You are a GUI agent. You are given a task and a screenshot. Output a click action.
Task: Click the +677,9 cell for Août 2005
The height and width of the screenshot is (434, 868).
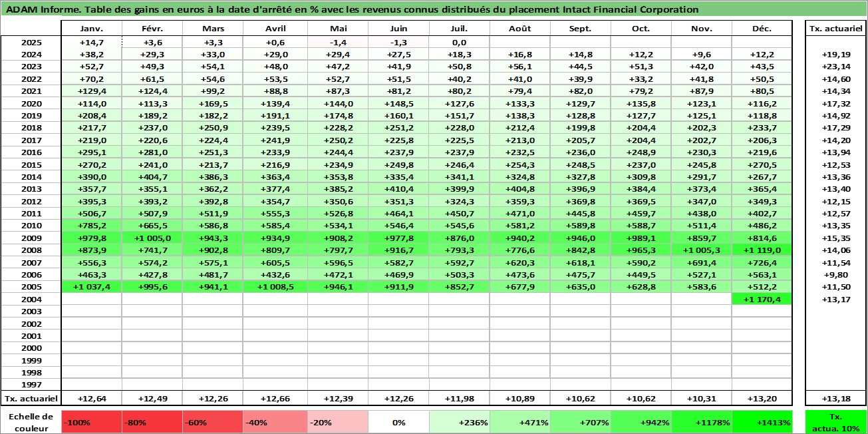click(x=519, y=286)
